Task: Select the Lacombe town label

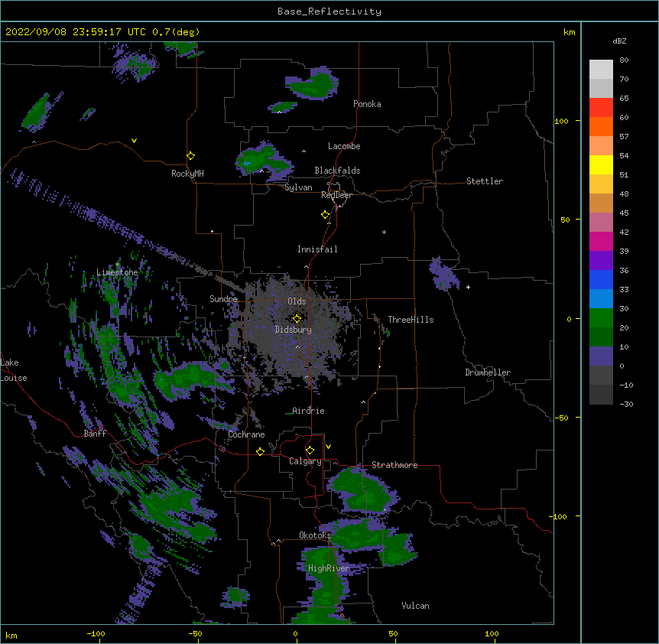Action: 344,146
